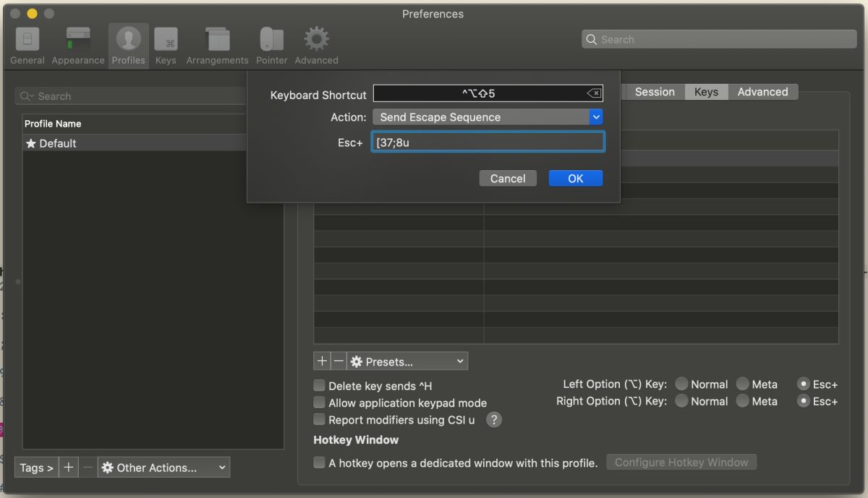Set Right Option key to Esc+
This screenshot has width=868, height=498.
(x=803, y=400)
